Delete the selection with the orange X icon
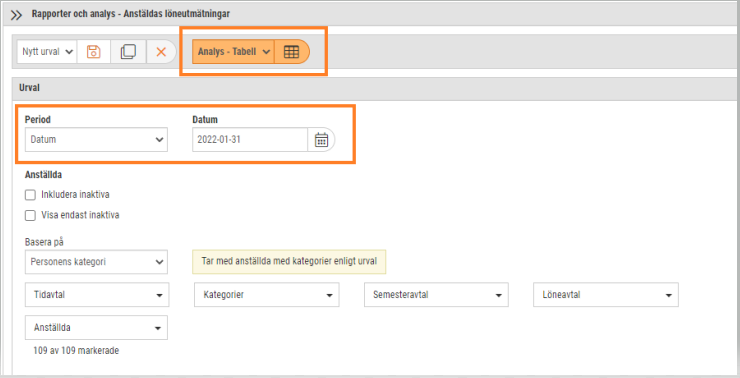Screen dimensions: 740x378 [x=161, y=51]
